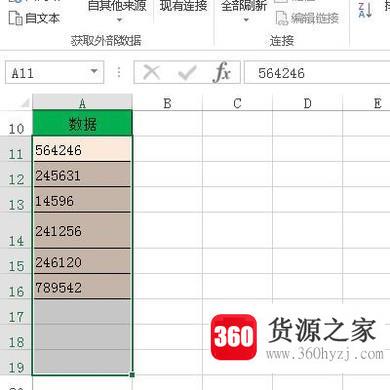Screen dimensions: 390x390
Task: Select row 10 header
Action: point(16,123)
